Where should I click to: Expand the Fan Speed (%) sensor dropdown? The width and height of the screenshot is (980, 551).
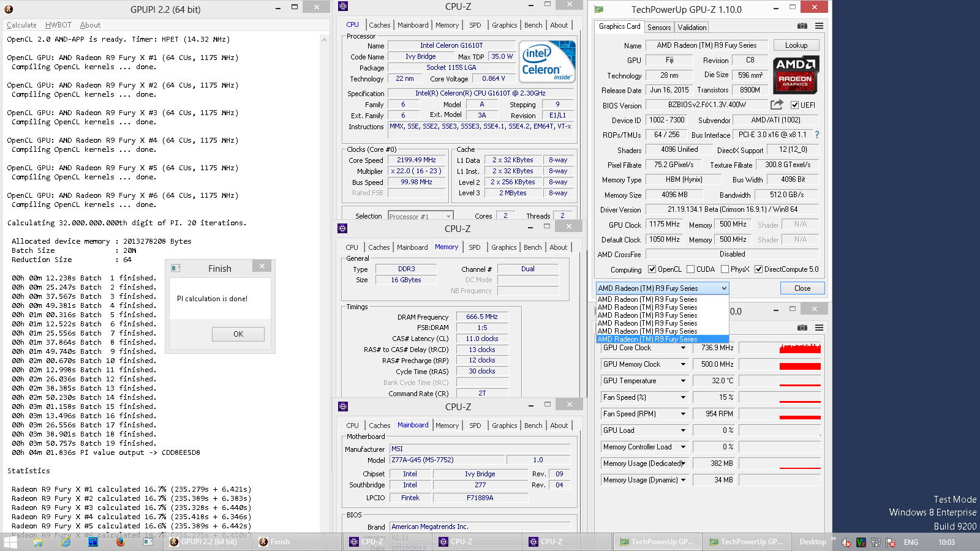pyautogui.click(x=683, y=397)
